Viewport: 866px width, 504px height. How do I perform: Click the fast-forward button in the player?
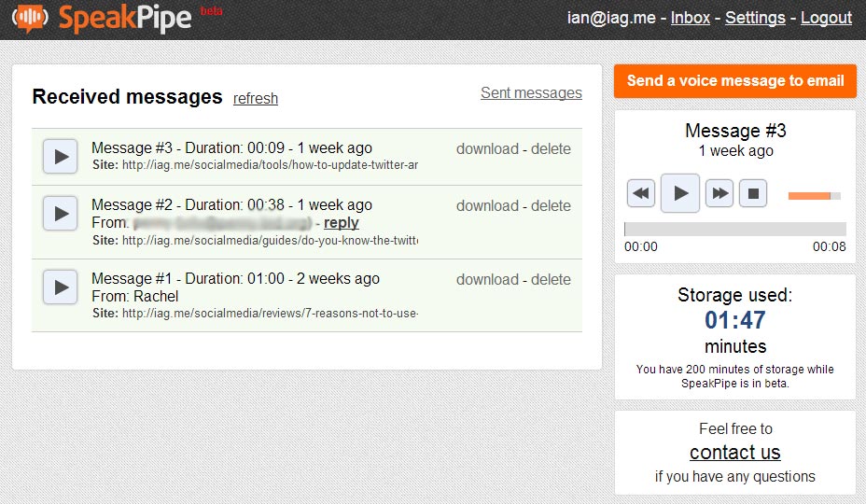click(x=719, y=193)
